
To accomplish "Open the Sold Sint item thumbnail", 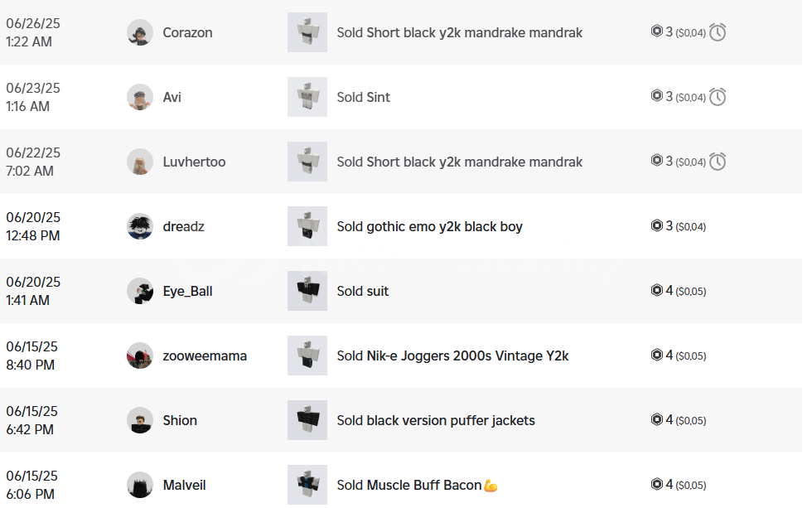I will coord(307,97).
